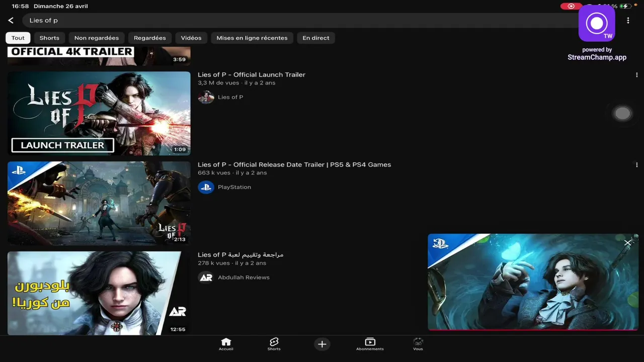Screen dimensions: 644x362
Task: Close the mini player
Action: coord(627,243)
